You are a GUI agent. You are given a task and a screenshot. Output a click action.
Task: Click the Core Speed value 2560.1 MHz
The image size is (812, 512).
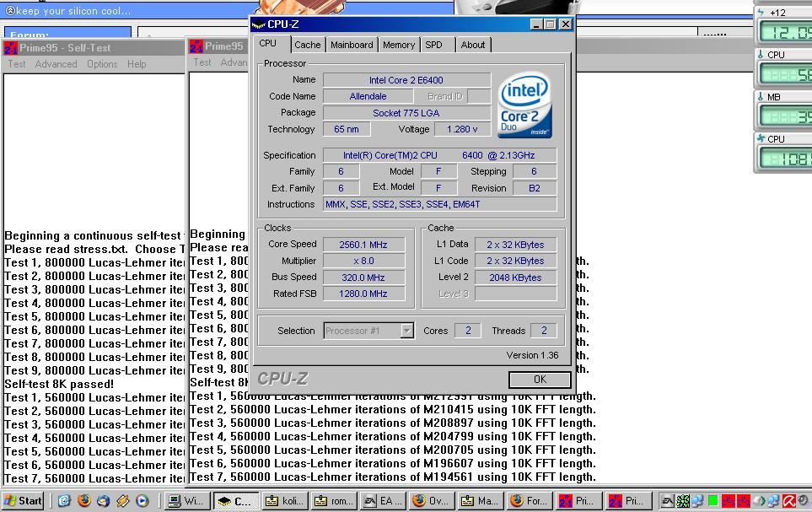[x=363, y=245]
